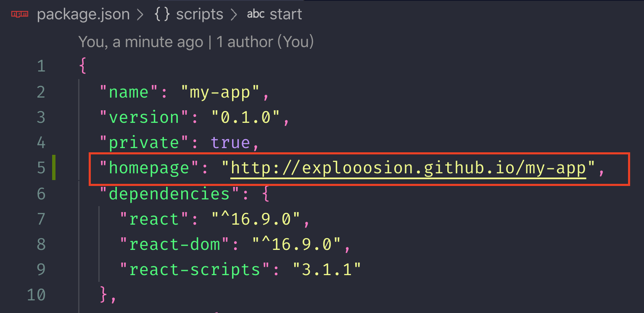Click the closing brace on line 10
This screenshot has width=644, height=313.
pyautogui.click(x=103, y=295)
